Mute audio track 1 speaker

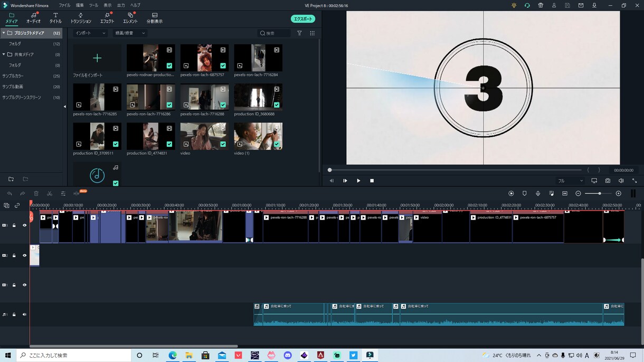point(24,315)
